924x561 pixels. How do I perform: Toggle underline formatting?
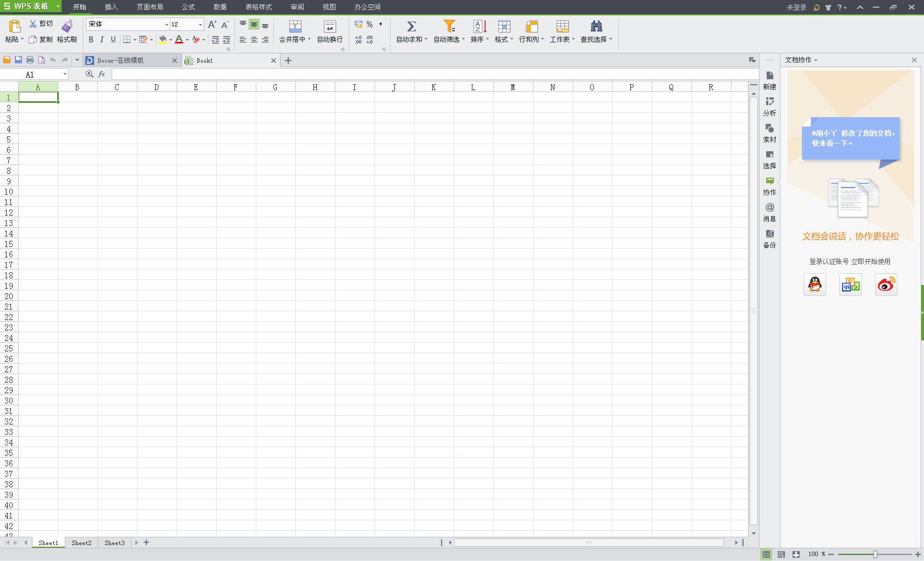click(x=113, y=40)
